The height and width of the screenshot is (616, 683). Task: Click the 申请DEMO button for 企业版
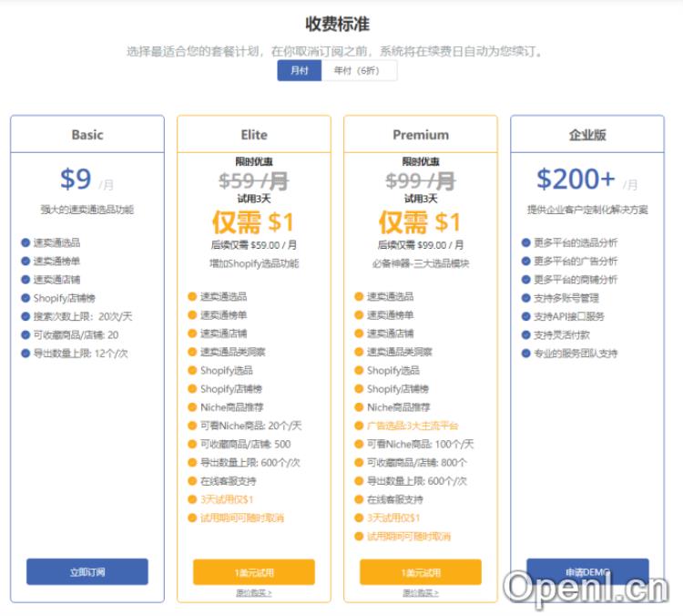[x=587, y=572]
